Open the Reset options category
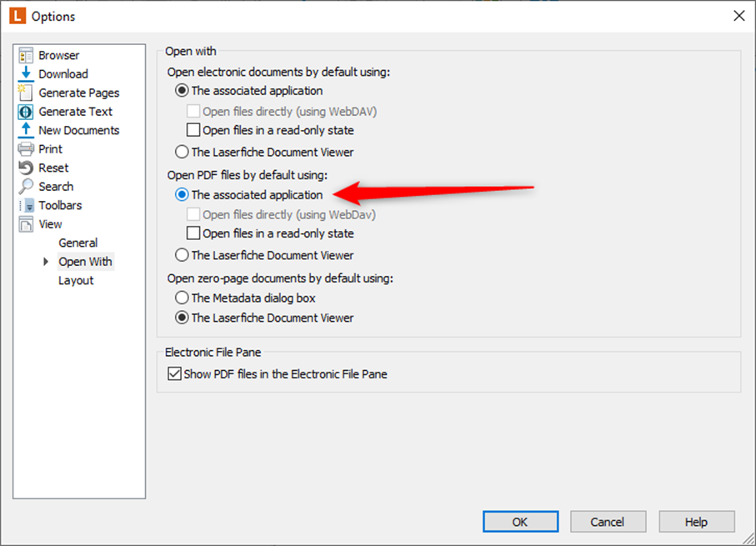Viewport: 756px width, 546px height. (x=53, y=168)
